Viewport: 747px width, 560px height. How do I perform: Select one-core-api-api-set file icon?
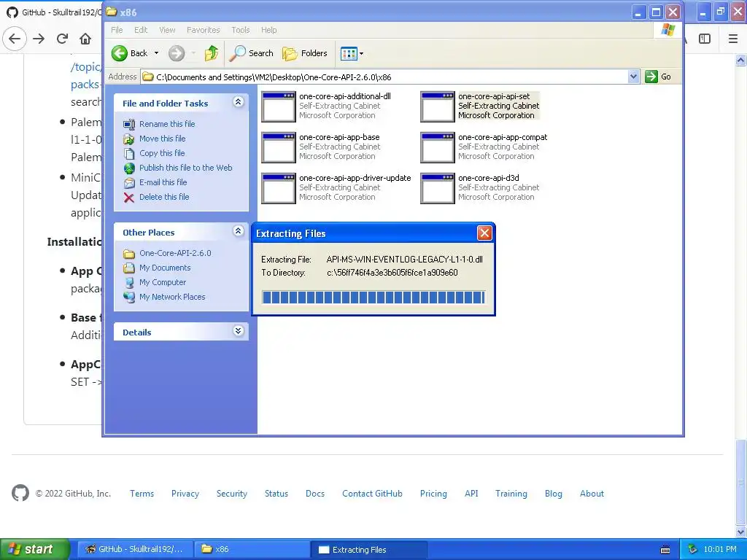[x=438, y=106]
